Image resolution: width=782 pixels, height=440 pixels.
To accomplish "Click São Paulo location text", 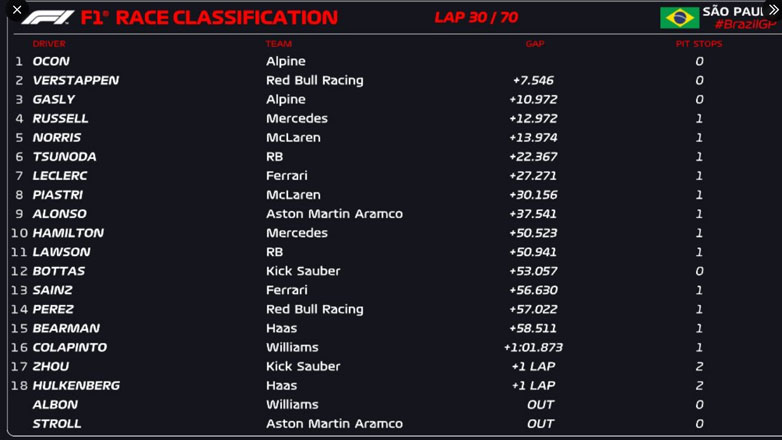I will click(x=738, y=11).
